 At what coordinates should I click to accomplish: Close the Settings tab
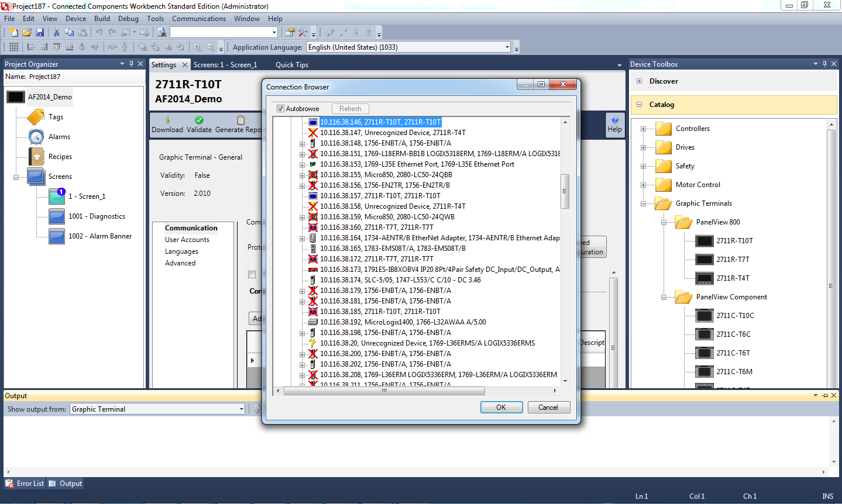[185, 65]
